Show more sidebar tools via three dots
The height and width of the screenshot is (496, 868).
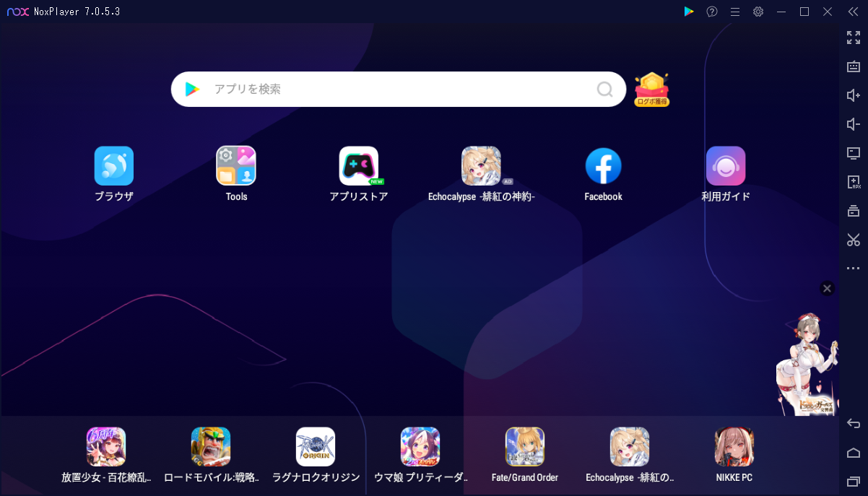point(854,269)
